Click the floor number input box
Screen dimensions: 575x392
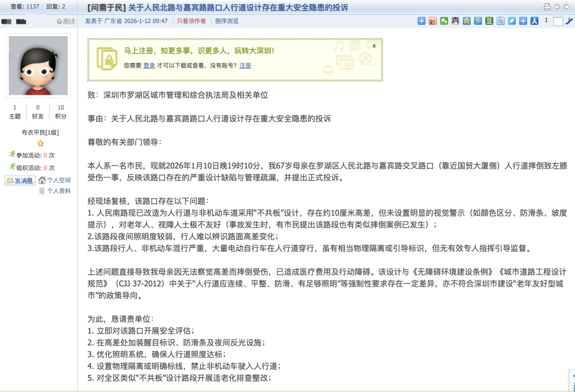click(558, 21)
